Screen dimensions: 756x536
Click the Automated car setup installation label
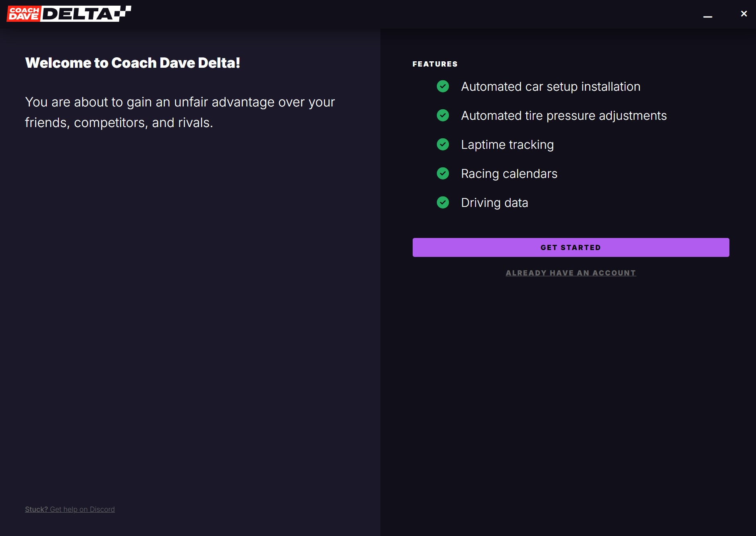(550, 86)
